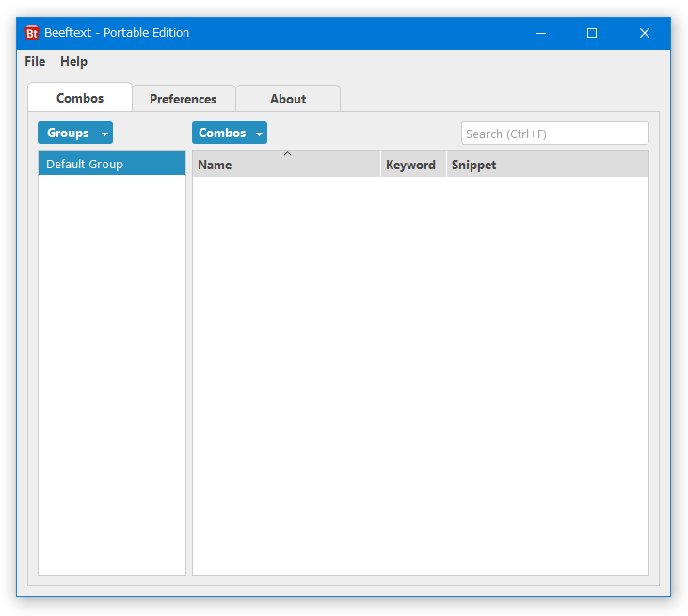Image resolution: width=688 pixels, height=616 pixels.
Task: Open the Combos dropdown button
Action: [230, 133]
